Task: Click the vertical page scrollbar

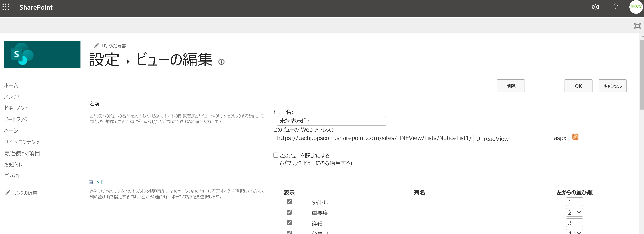Action: 641,75
